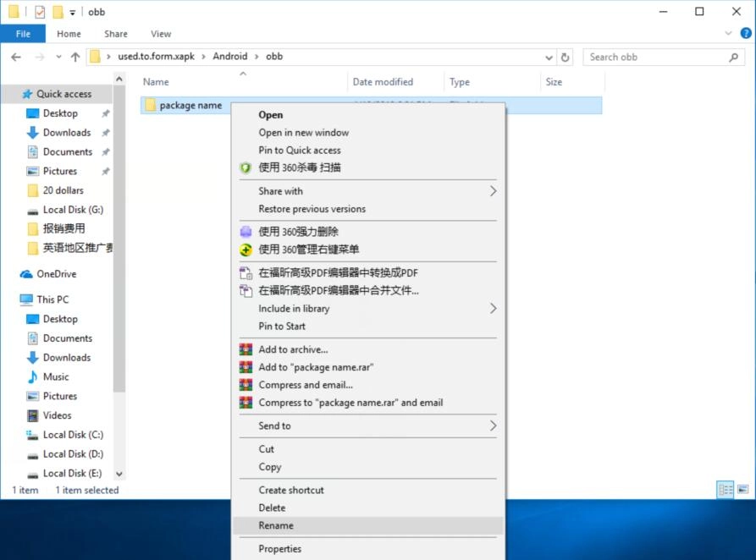
Task: Choose Rename from the context menu
Action: (x=276, y=525)
